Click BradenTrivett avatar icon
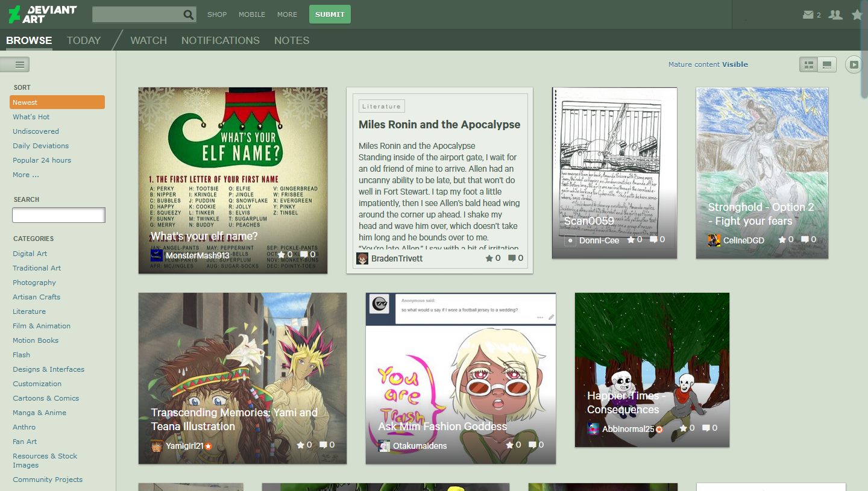Screen dimensions: 868x491 pyautogui.click(x=362, y=258)
